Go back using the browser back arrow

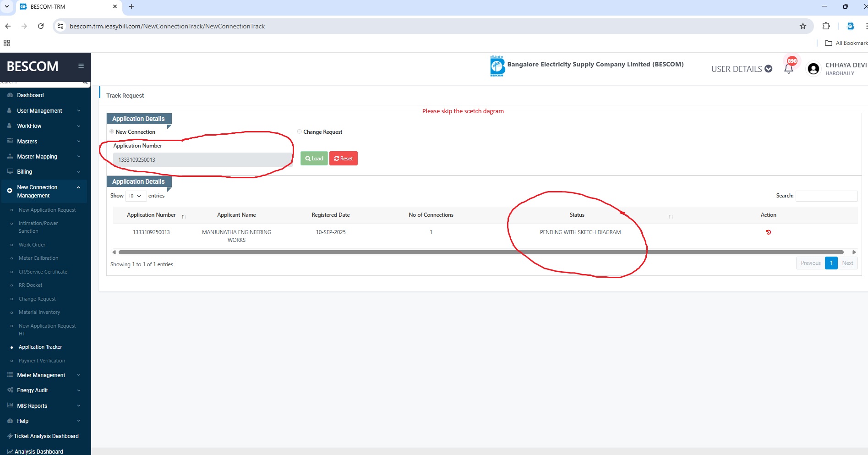click(x=8, y=26)
